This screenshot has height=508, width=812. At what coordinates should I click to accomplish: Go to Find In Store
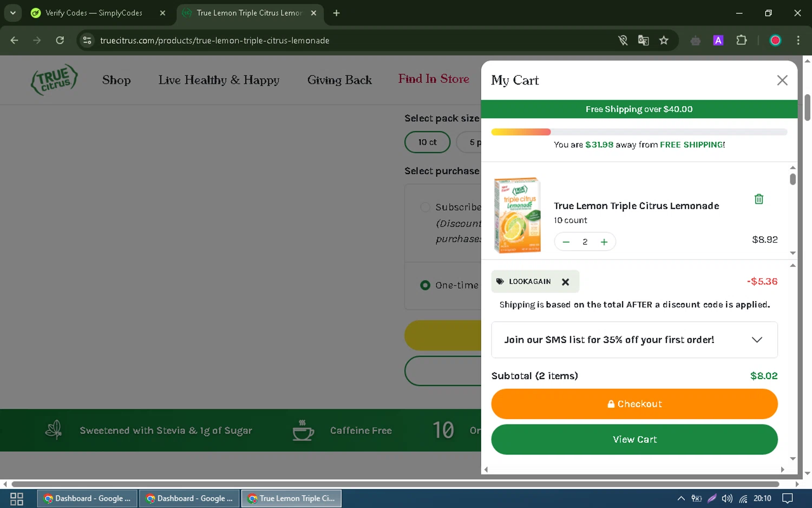(x=434, y=79)
